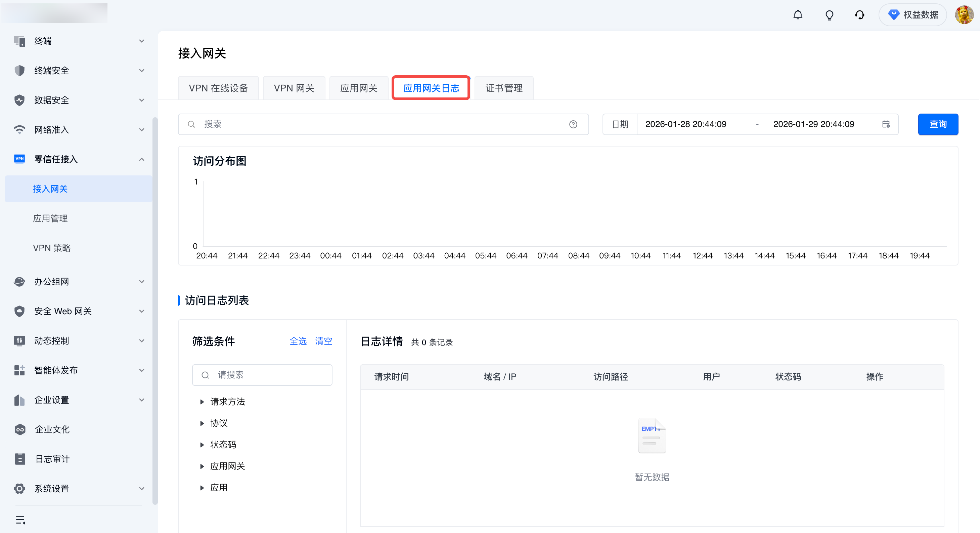980x533 pixels.
Task: Click the 企业文化 menu label
Action: (52, 429)
